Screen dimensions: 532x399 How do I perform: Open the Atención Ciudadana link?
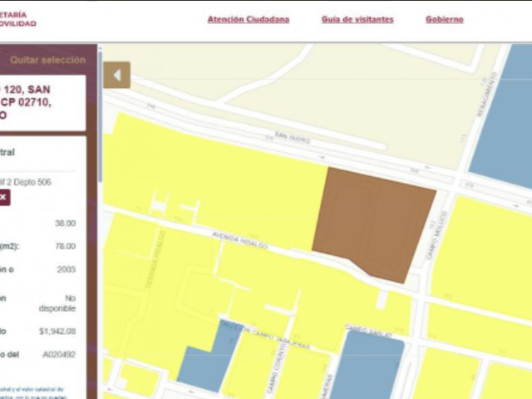tap(249, 19)
